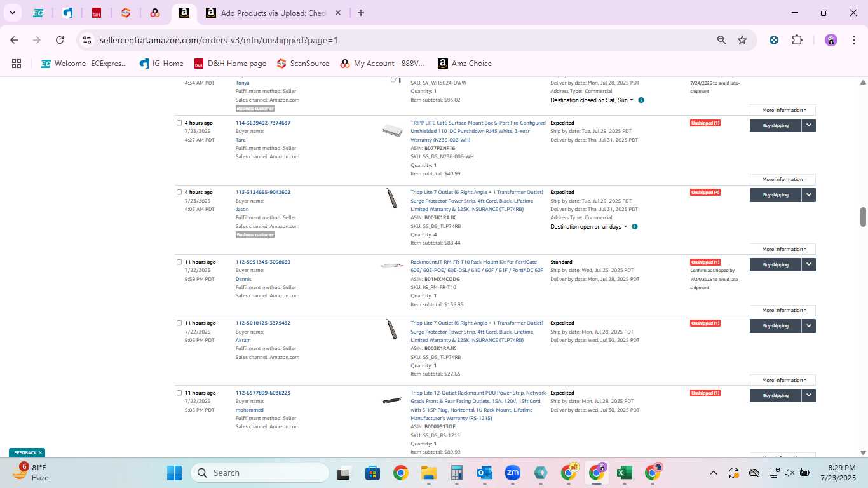
Task: Open Zoom from the taskbar
Action: coord(513,473)
